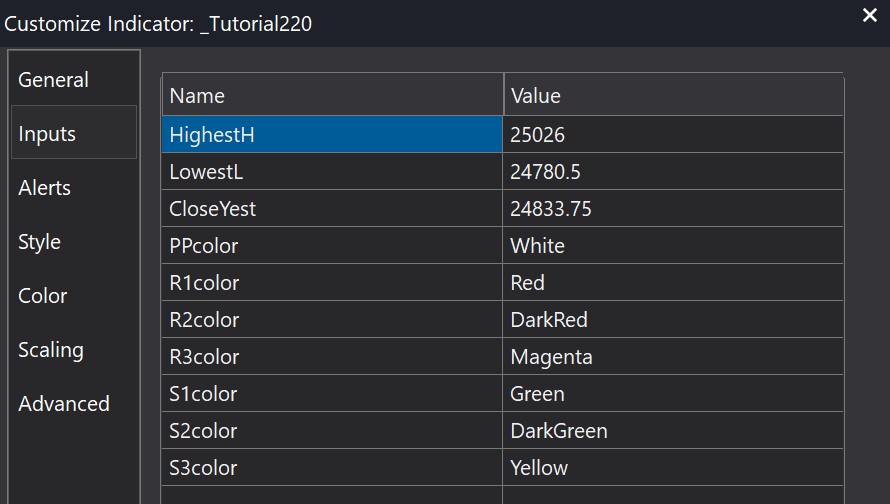This screenshot has height=504, width=890.
Task: Change the S3color Yellow value
Action: (x=673, y=468)
